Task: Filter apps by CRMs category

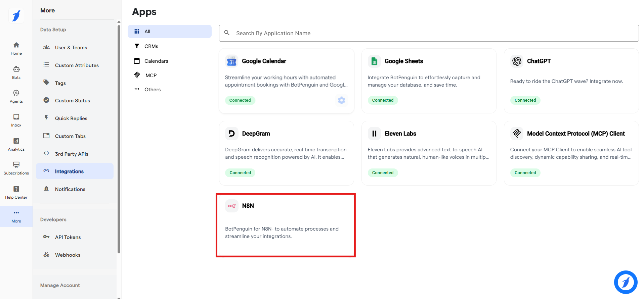Action: tap(151, 46)
